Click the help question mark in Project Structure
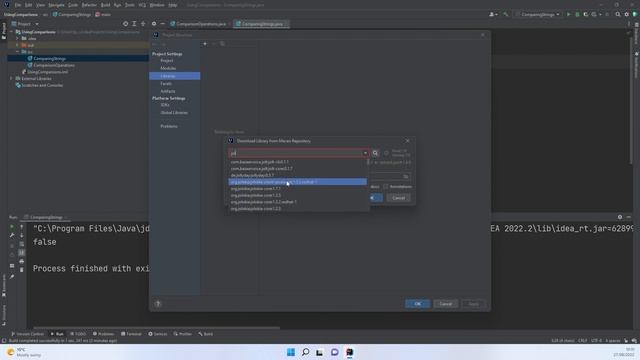Image resolution: width=640 pixels, height=360 pixels. (x=158, y=304)
